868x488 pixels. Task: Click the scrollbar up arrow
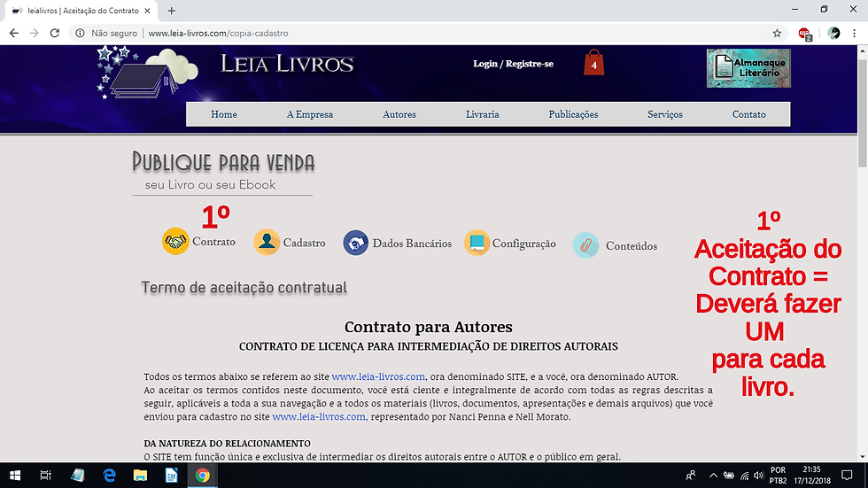tap(863, 50)
